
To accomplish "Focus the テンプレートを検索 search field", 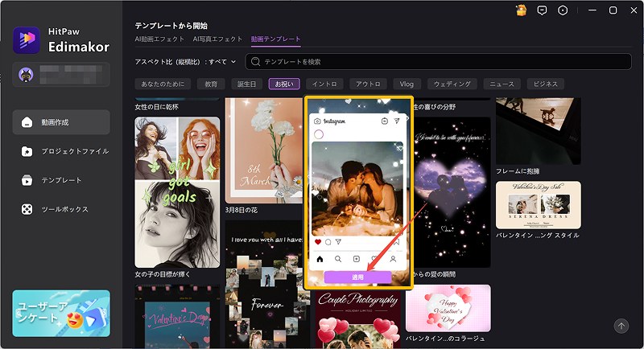I will tap(438, 61).
